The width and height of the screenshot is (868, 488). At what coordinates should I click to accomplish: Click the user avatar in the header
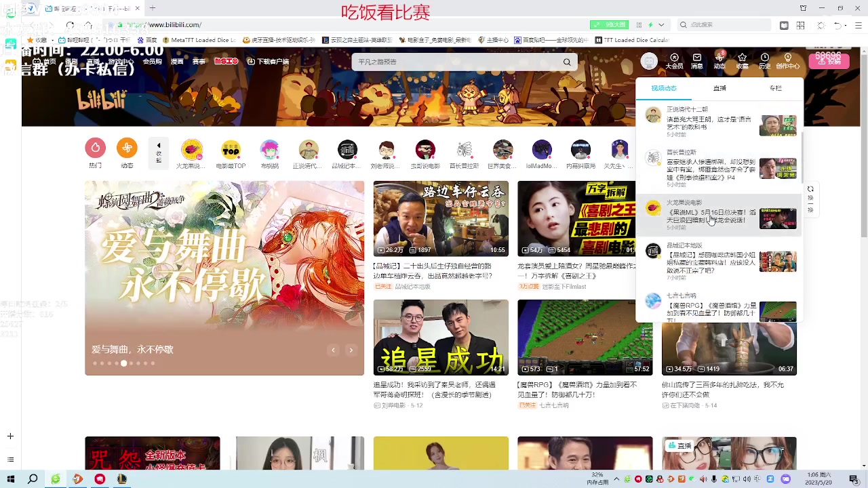point(649,61)
